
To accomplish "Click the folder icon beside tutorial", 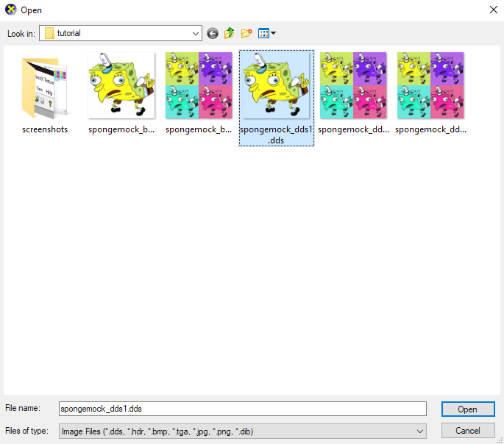I will click(x=49, y=33).
